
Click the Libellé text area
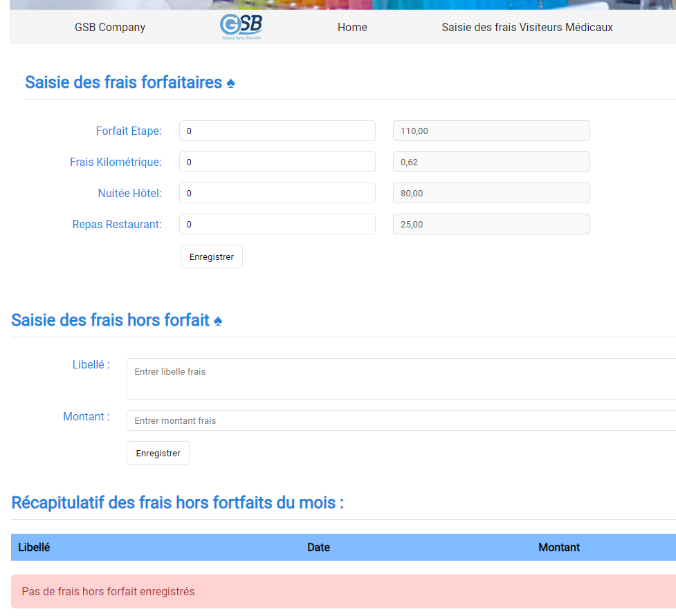401,378
